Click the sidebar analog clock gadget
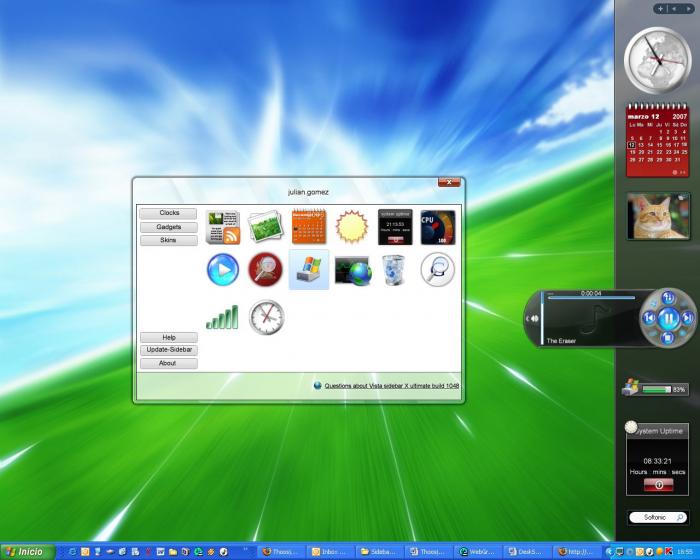This screenshot has width=700, height=560. [657, 60]
